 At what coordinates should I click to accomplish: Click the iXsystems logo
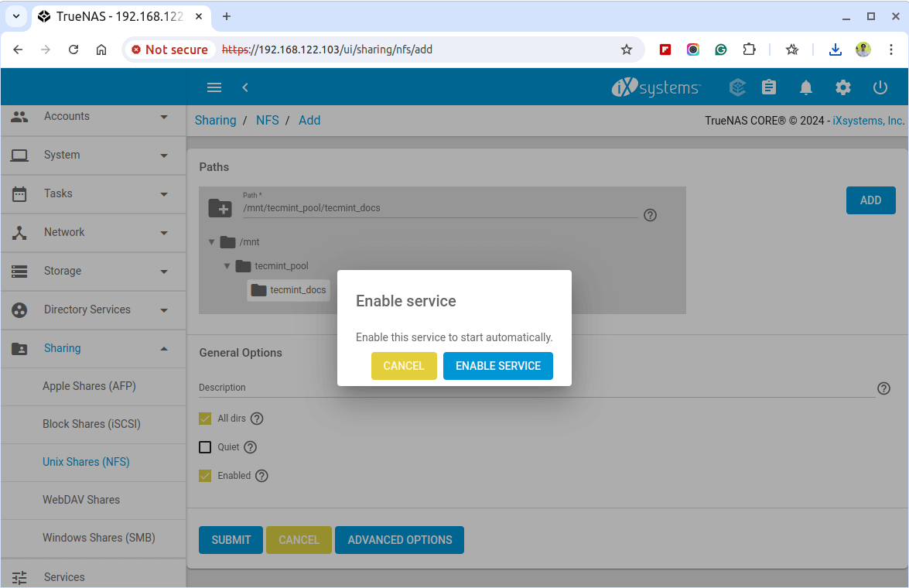[x=656, y=87]
